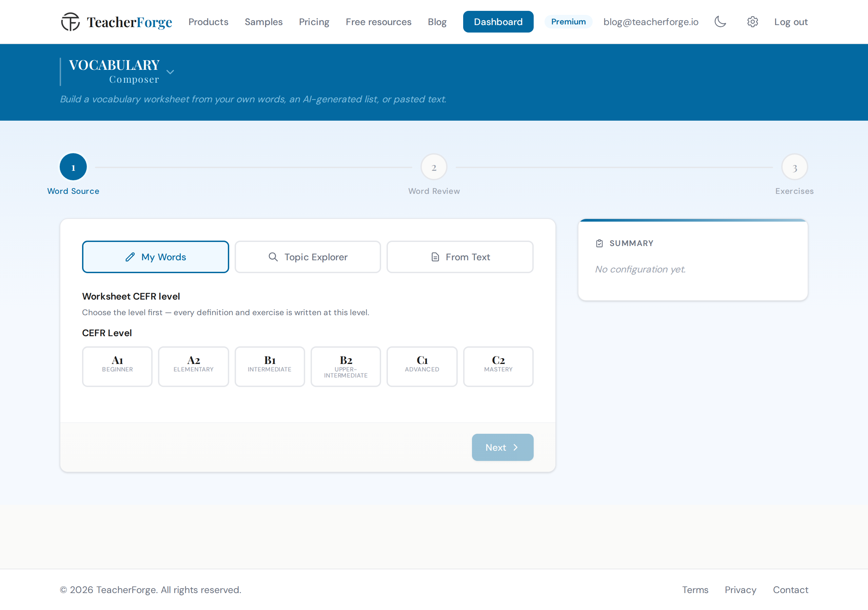Choose C2 Mastery level
This screenshot has height=610, width=868.
point(498,367)
